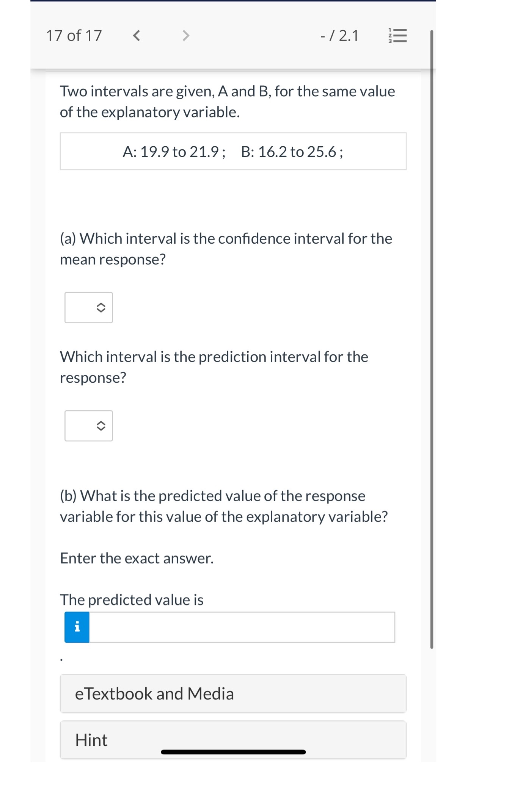Screen dimensions: 512x812
Task: Select interval A in the confidence interval selector
Action: [89, 308]
